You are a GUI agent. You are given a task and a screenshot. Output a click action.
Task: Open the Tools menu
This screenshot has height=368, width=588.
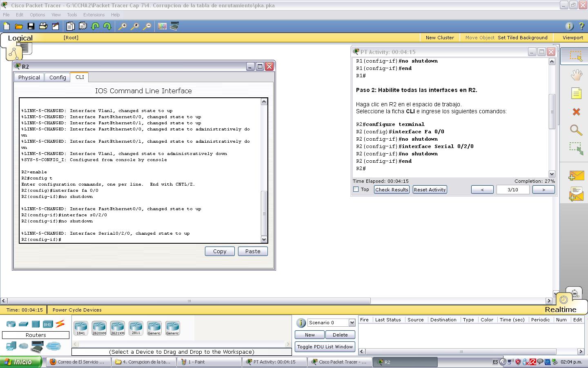pyautogui.click(x=72, y=15)
